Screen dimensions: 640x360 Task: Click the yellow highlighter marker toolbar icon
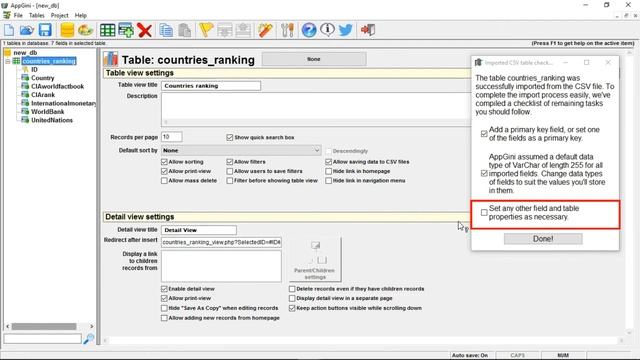click(x=206, y=30)
